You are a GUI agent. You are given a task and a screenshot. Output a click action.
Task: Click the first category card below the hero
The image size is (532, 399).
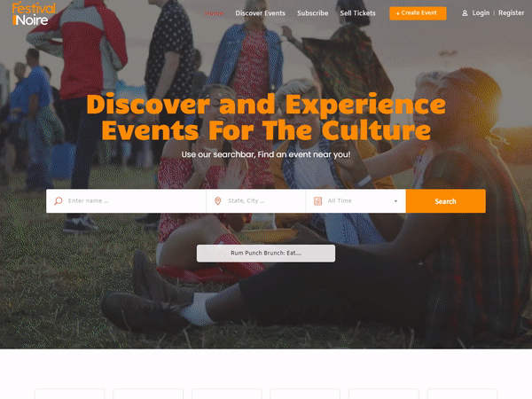69,394
